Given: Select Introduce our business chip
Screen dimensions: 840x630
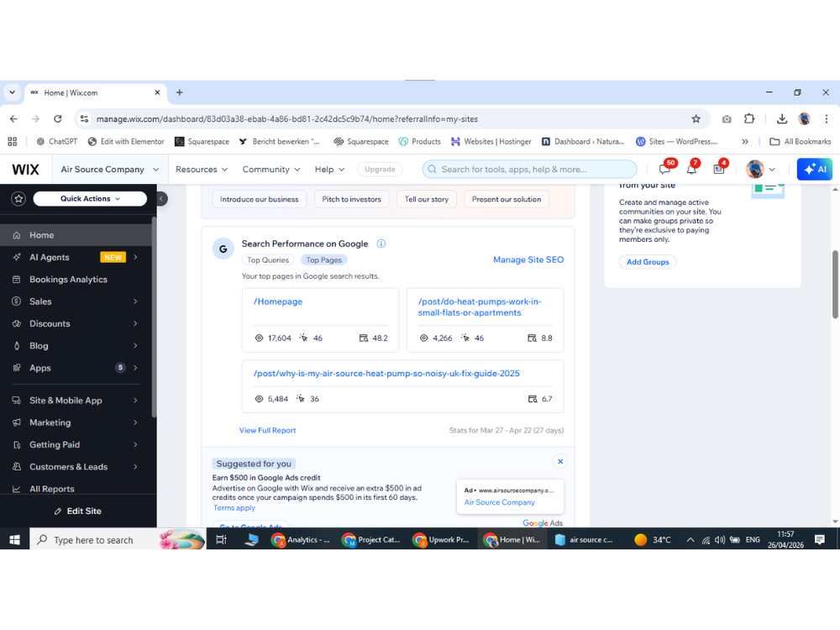Looking at the screenshot, I should (x=260, y=199).
